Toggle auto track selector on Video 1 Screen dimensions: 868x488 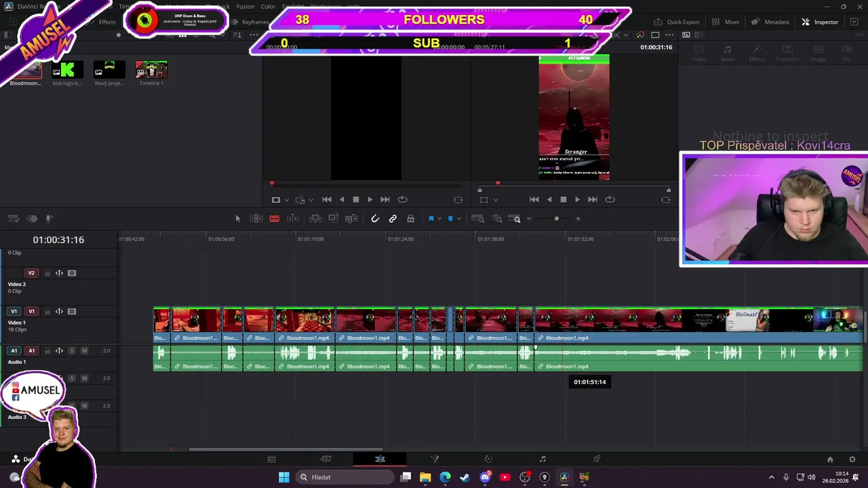click(59, 312)
